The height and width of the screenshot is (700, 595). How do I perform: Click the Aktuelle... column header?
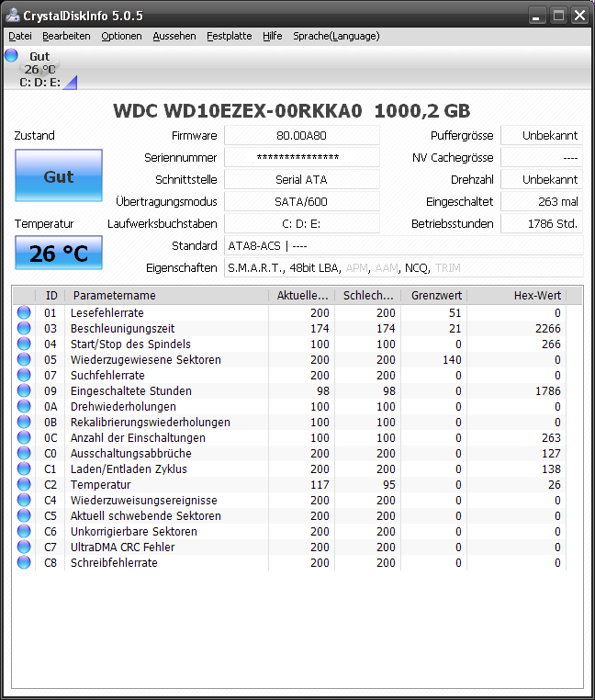pos(302,296)
